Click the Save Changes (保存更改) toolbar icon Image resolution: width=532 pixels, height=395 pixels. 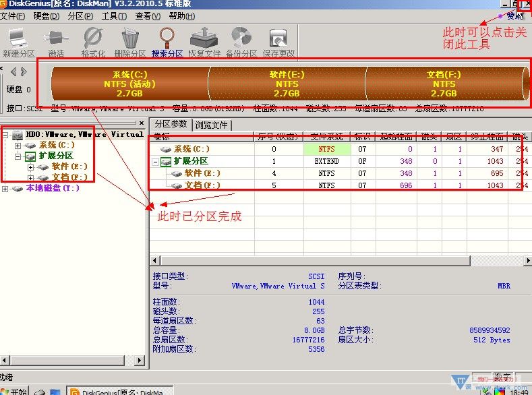278,38
